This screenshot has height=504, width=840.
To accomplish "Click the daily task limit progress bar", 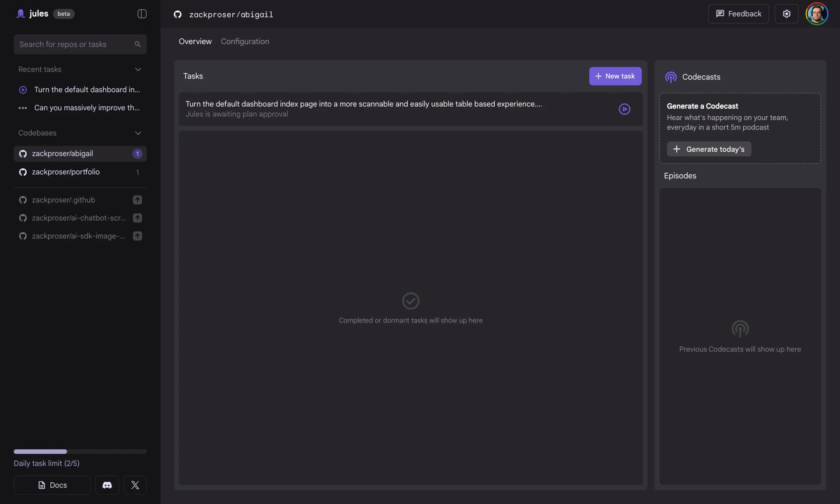I will click(x=80, y=452).
